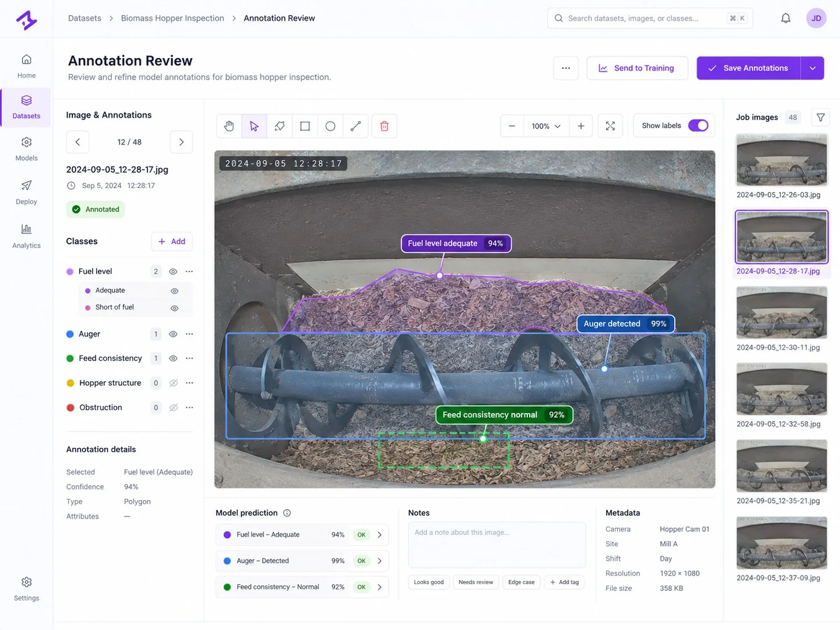Open the Save Annotations dropdown arrow
This screenshot has height=630, width=840.
pos(813,68)
